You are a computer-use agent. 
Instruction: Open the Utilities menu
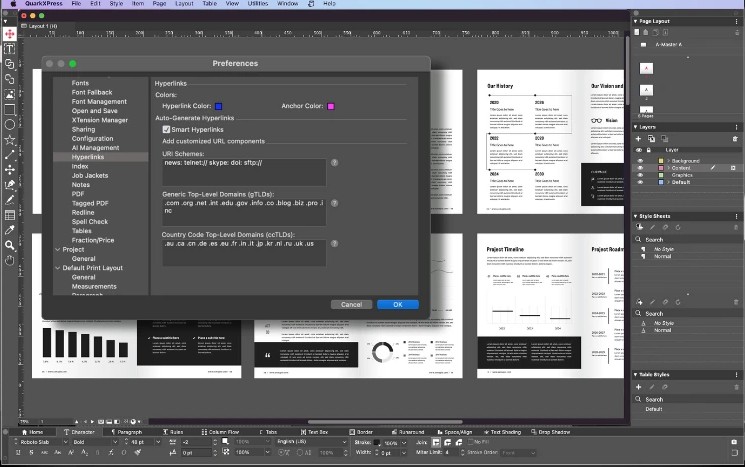pyautogui.click(x=258, y=3)
